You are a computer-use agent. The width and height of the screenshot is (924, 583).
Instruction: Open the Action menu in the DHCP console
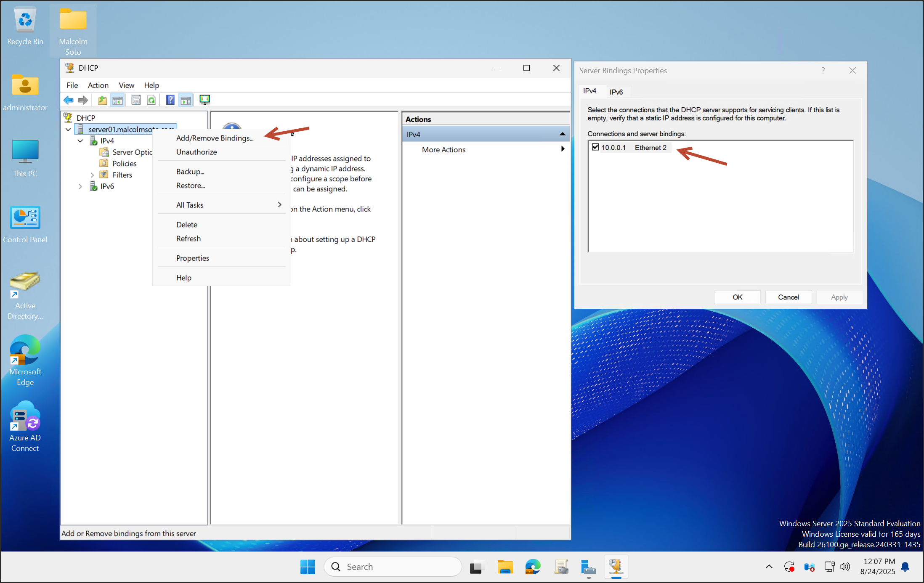[98, 85]
